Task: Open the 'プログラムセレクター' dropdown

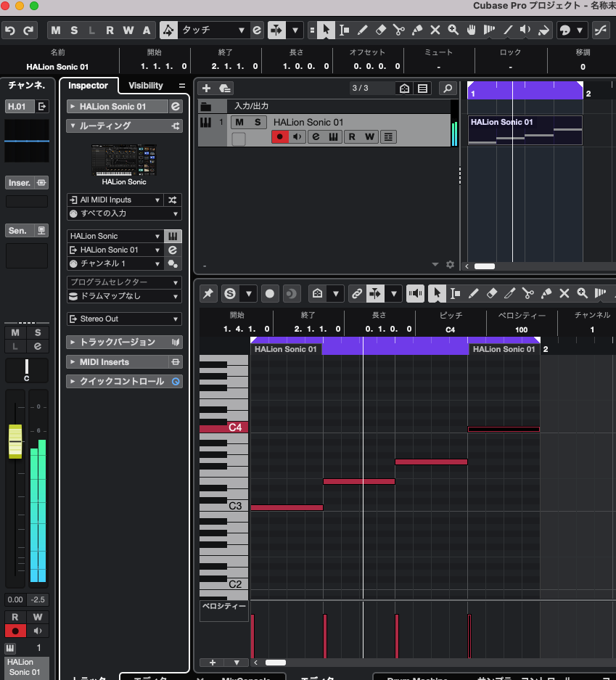Action: (124, 282)
